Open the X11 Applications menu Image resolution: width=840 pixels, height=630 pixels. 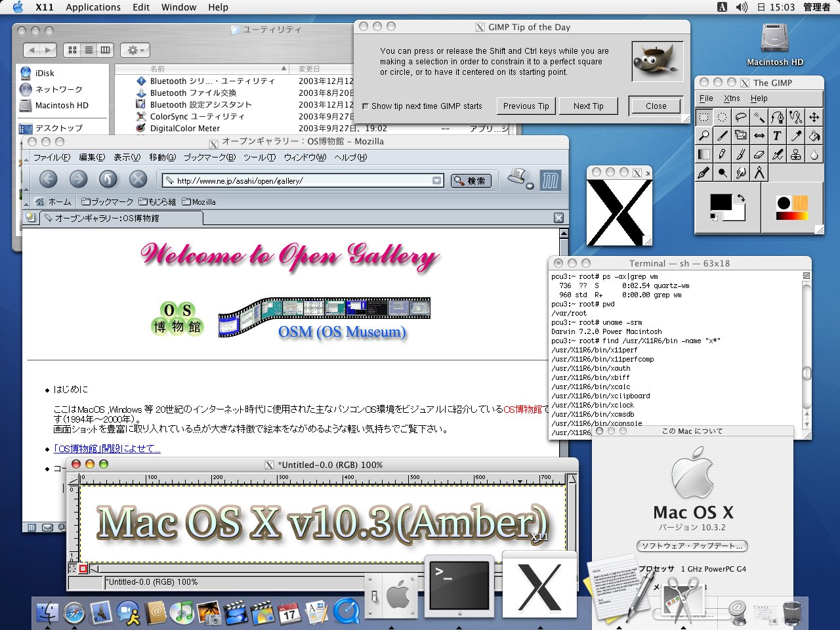tap(93, 7)
